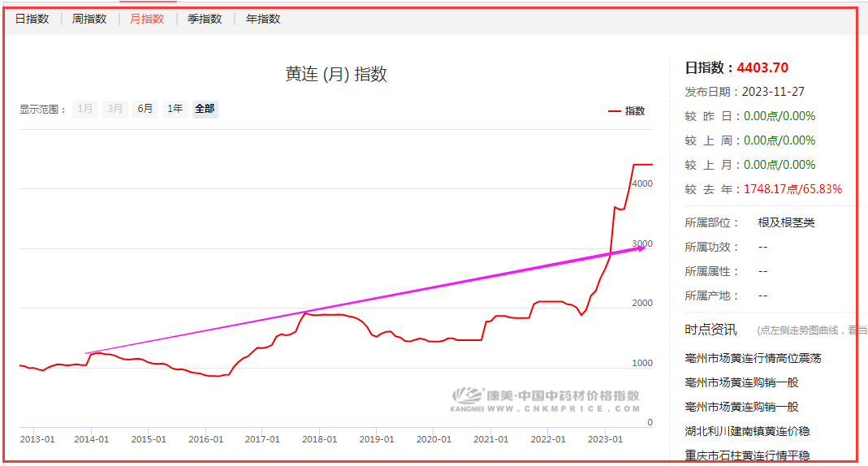Open the 季指数 tab

(x=205, y=19)
